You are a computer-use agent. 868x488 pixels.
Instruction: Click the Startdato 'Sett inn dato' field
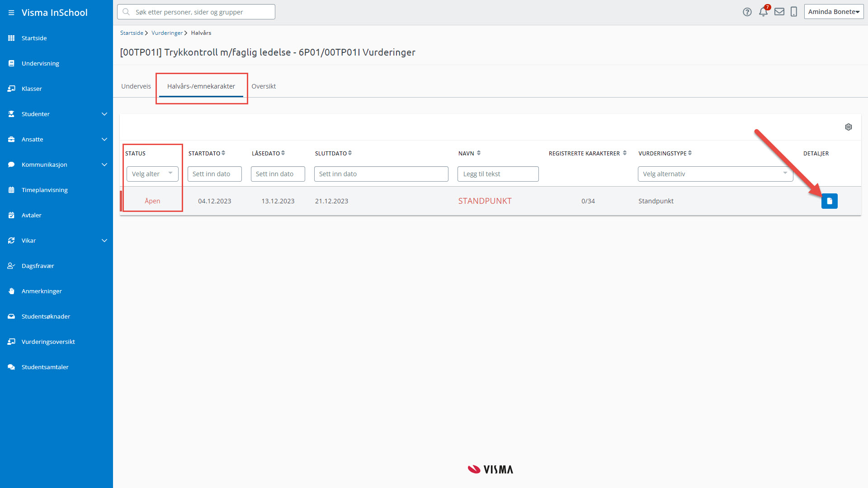[215, 174]
